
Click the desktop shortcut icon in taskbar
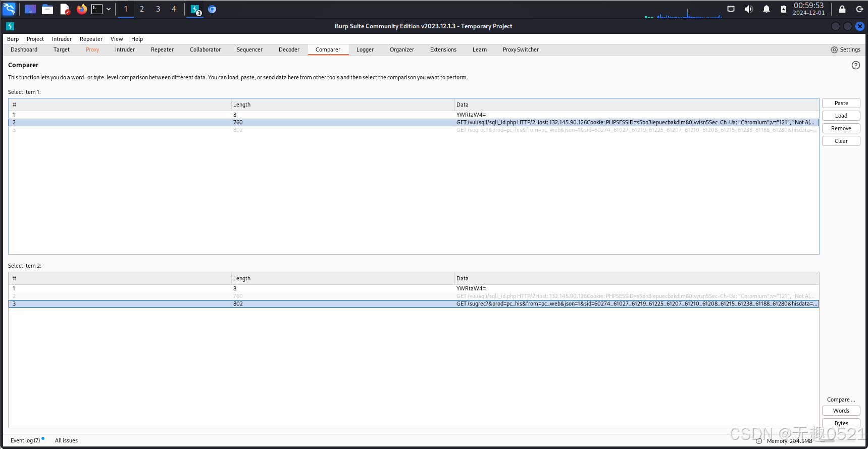[30, 9]
